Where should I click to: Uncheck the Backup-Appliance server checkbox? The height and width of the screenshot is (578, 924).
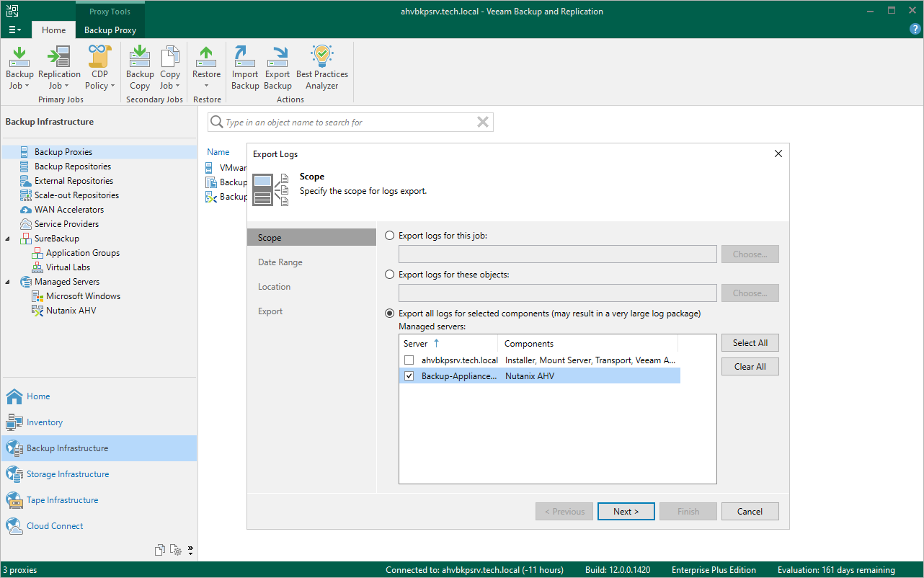point(409,376)
